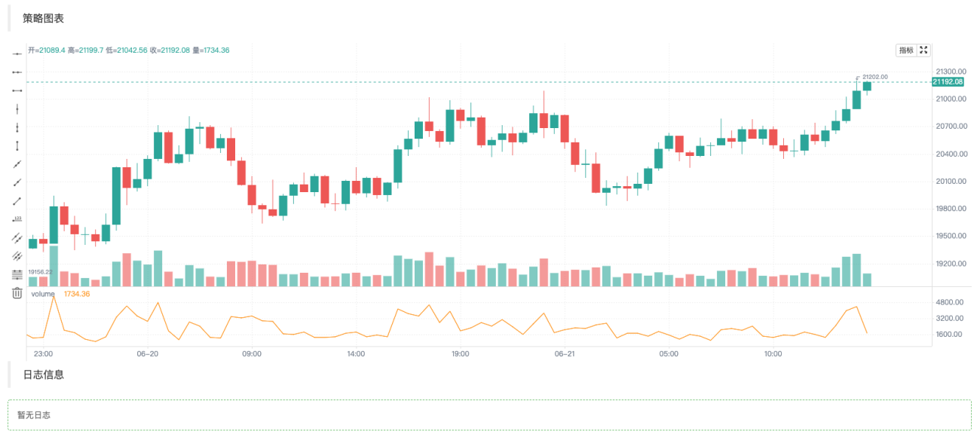The image size is (980, 437).
Task: Click the 21192.08 current price label
Action: click(x=948, y=81)
